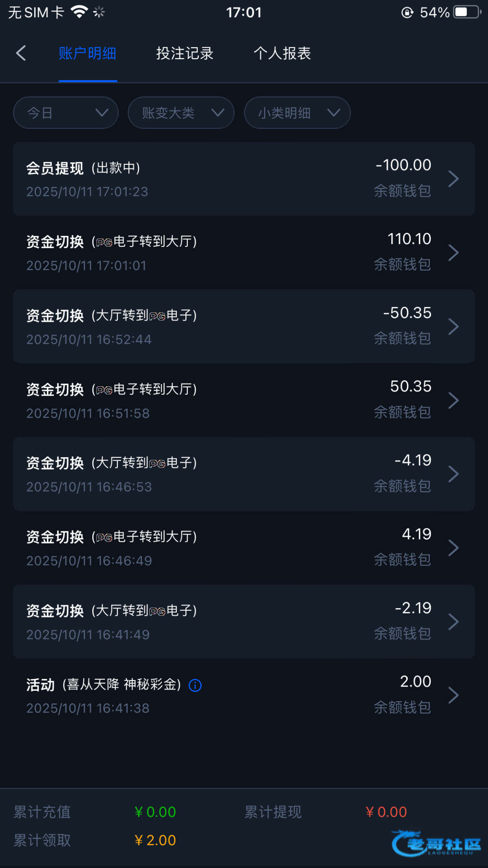Tap chevron on the -2.19 transfer row
Image resolution: width=488 pixels, height=868 pixels.
[453, 622]
